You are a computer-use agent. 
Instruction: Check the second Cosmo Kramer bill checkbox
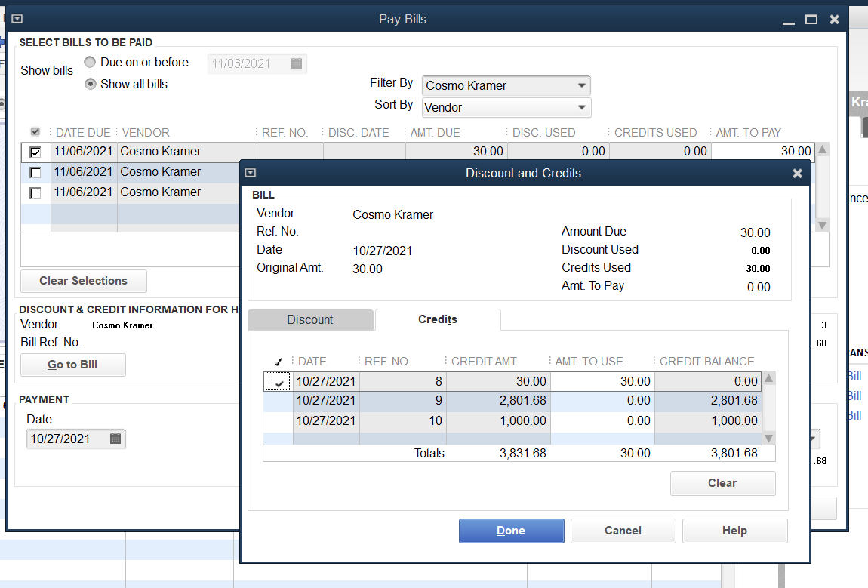click(x=35, y=172)
